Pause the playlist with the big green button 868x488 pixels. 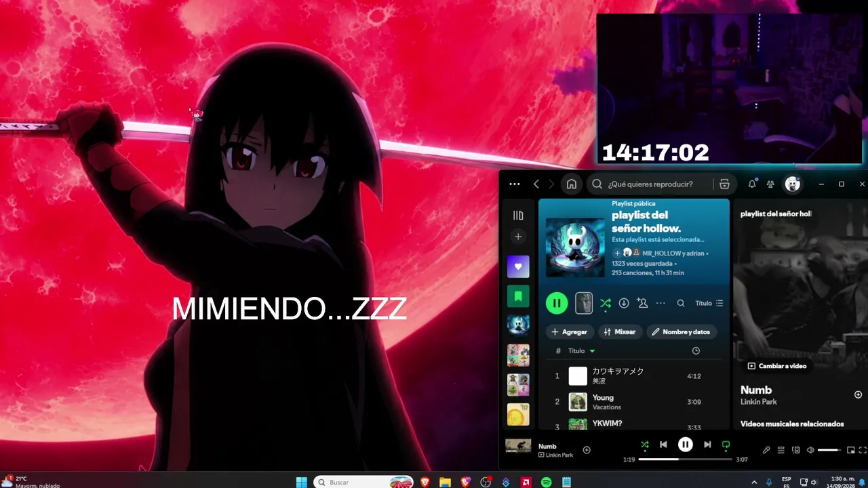tap(557, 303)
